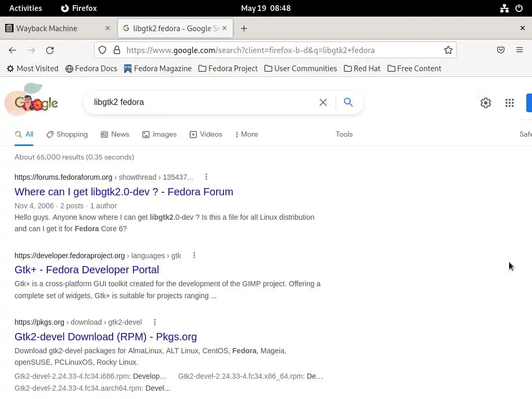Viewport: 532px width, 399px height.
Task: Click the forward navigation arrow
Action: point(31,50)
